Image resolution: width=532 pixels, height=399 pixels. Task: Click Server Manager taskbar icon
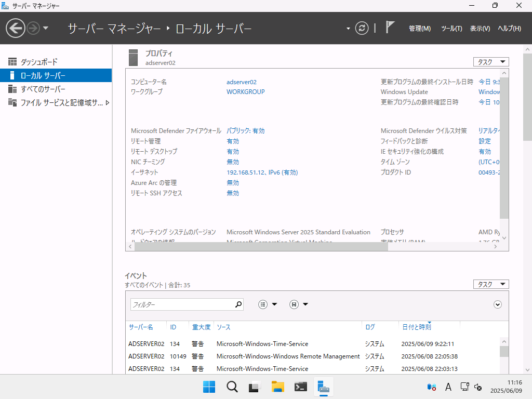323,387
